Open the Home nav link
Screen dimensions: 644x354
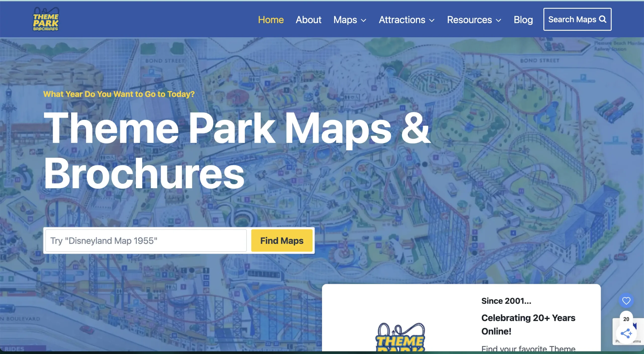[271, 20]
